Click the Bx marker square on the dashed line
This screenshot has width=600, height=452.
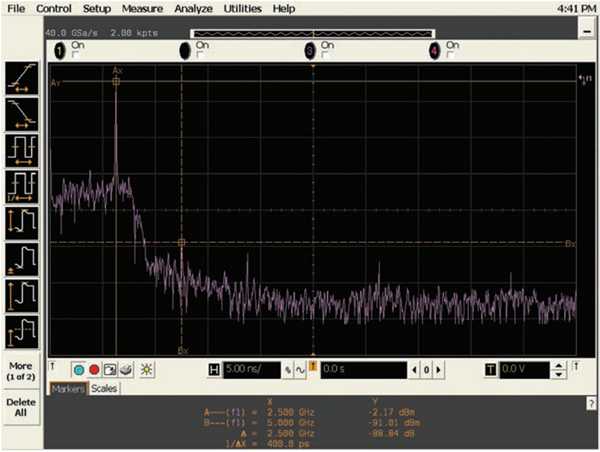click(x=182, y=243)
